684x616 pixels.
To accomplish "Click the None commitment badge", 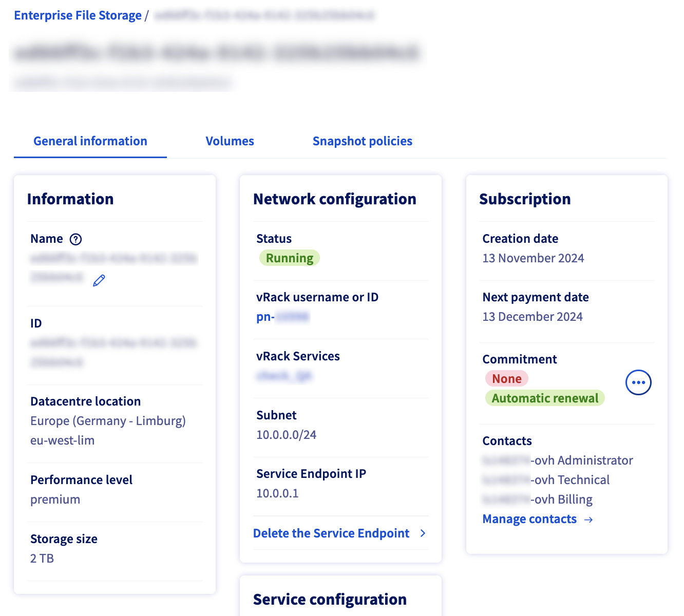I will pos(506,378).
